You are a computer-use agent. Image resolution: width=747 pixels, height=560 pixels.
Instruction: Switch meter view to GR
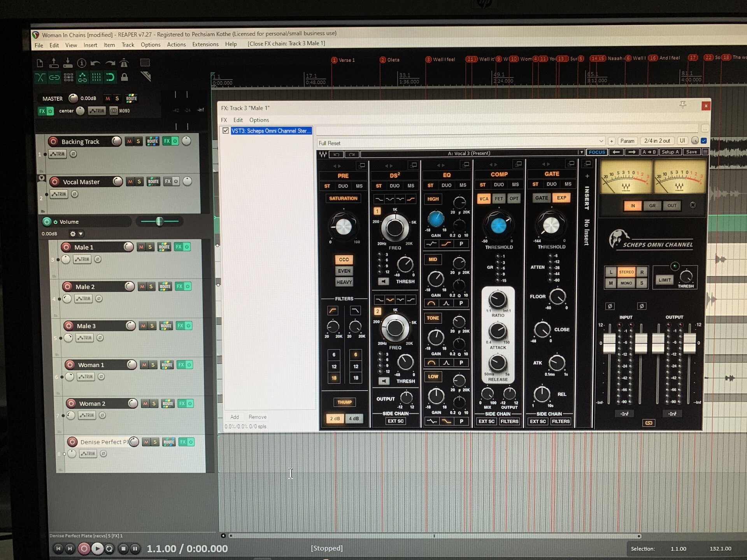[x=652, y=206]
